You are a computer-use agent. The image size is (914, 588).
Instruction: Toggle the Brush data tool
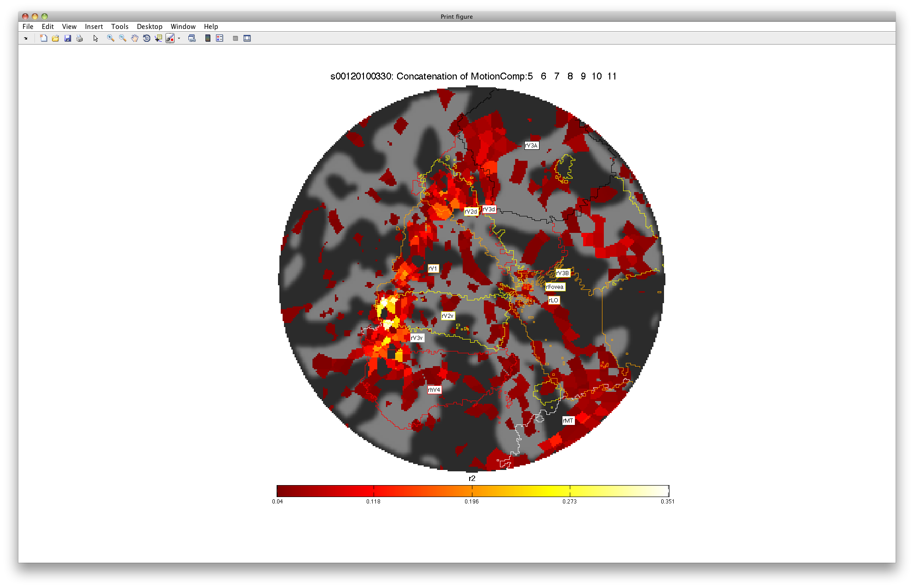[170, 38]
